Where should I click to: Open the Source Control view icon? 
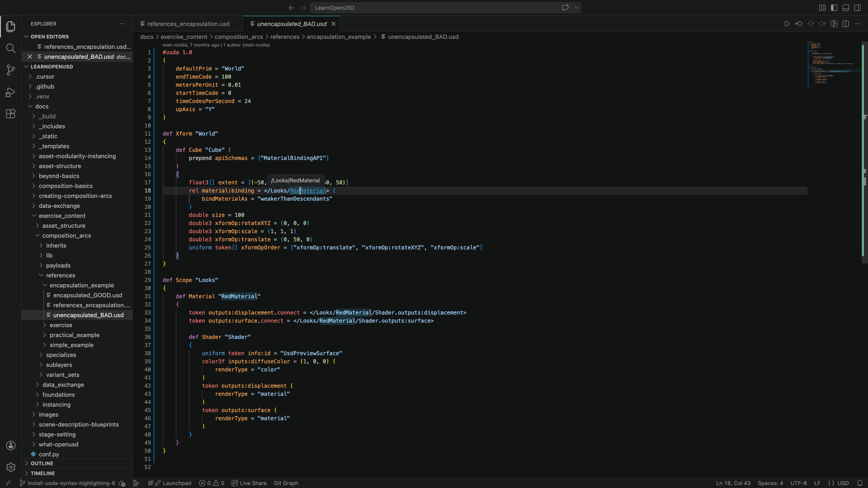(x=11, y=70)
